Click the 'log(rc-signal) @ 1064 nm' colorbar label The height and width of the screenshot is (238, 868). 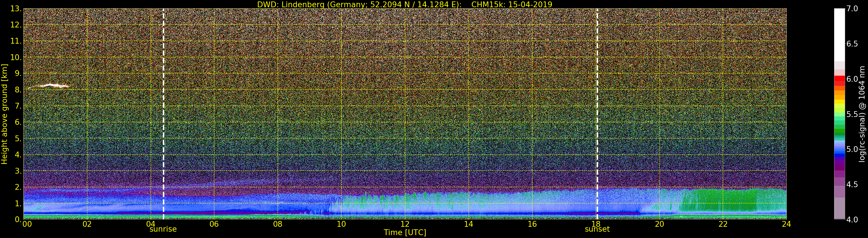[862, 114]
